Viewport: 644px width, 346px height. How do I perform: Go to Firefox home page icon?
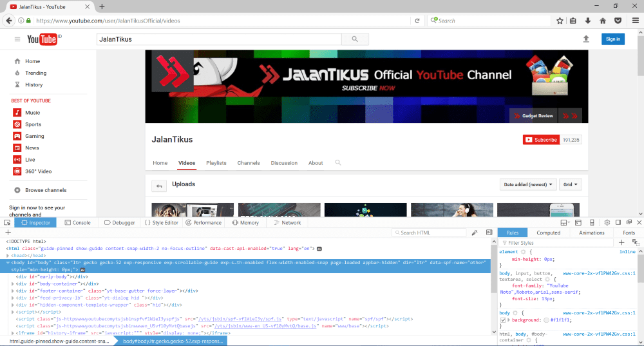(603, 21)
